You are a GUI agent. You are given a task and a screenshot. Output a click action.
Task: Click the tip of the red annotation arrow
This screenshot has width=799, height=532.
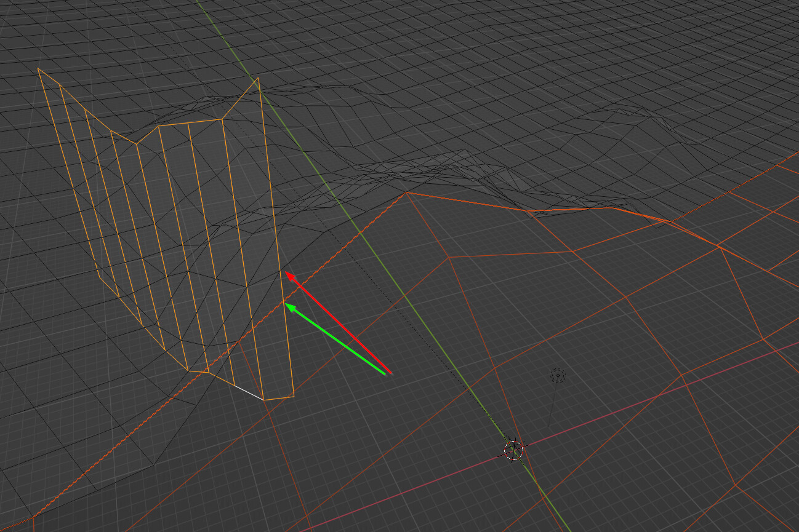[x=286, y=272]
